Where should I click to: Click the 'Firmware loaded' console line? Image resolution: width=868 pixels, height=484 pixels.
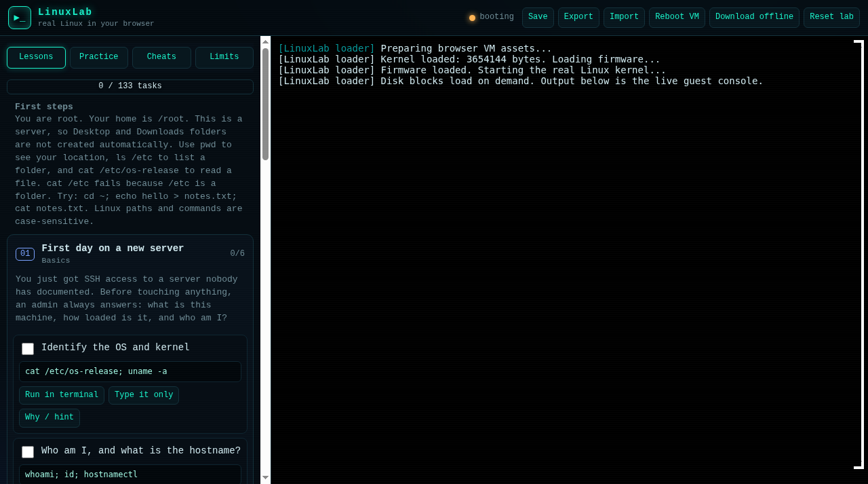click(472, 71)
